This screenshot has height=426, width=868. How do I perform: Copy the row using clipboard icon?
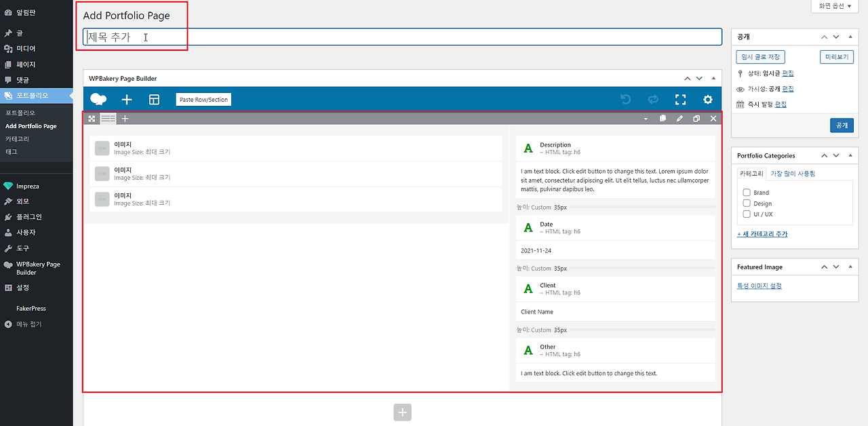(663, 119)
